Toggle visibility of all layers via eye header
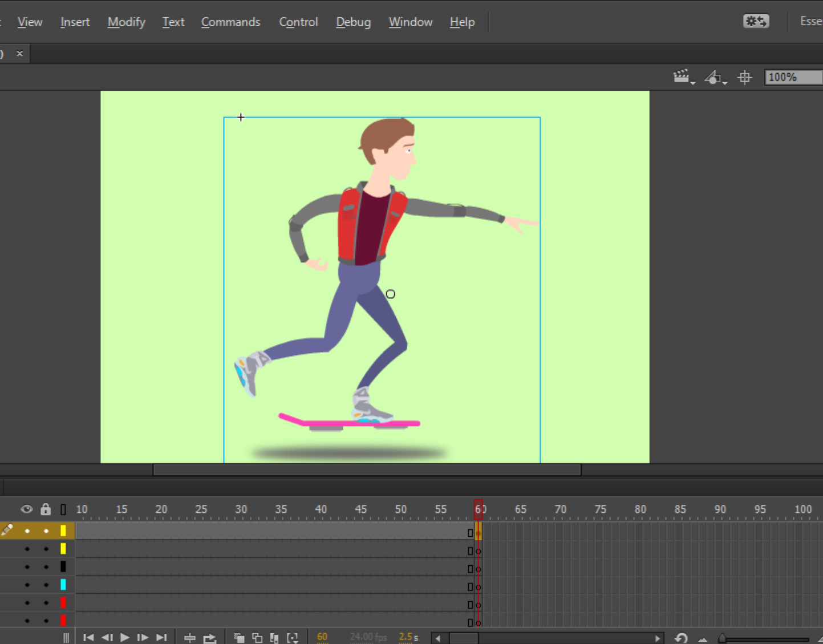The width and height of the screenshot is (823, 644). (x=27, y=509)
